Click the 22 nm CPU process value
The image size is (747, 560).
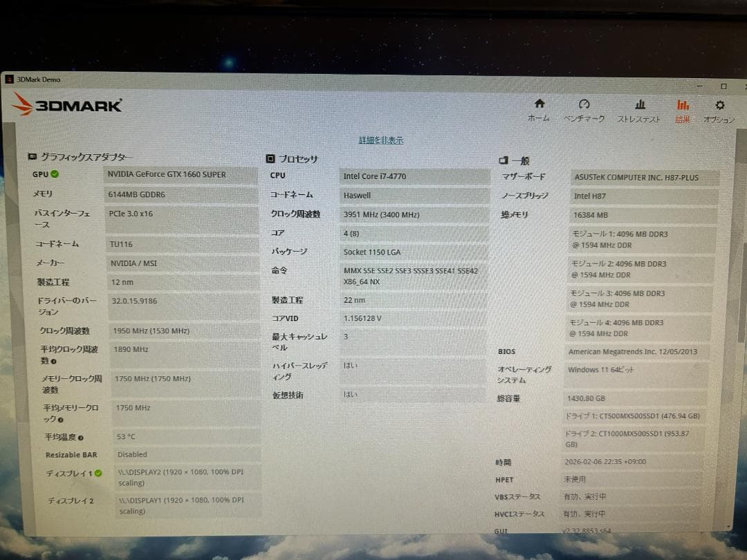(x=413, y=301)
